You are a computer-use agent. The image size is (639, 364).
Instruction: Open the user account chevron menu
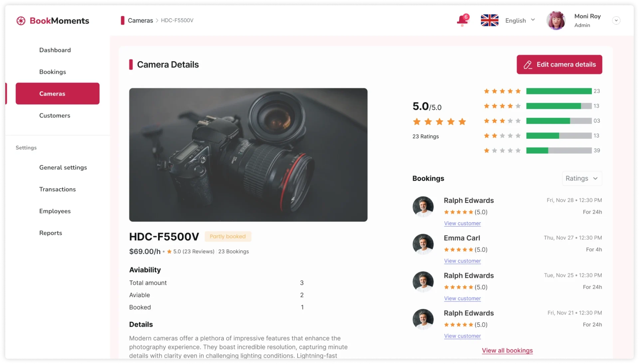(616, 20)
